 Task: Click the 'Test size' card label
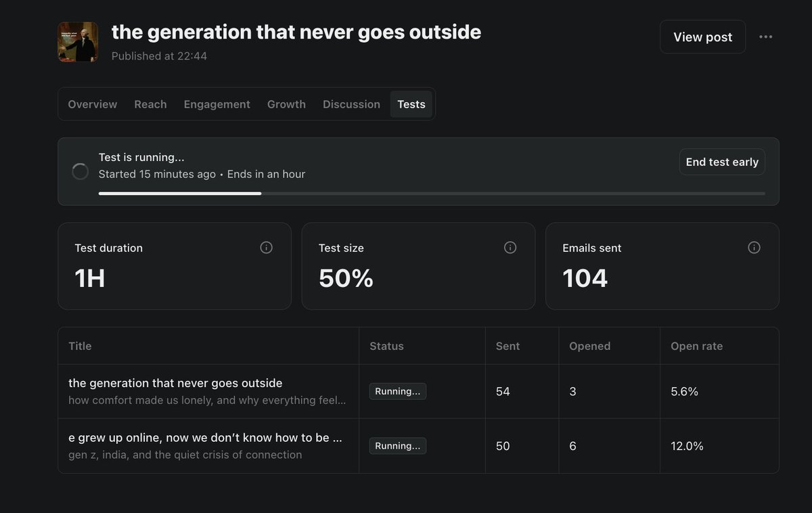(x=341, y=248)
